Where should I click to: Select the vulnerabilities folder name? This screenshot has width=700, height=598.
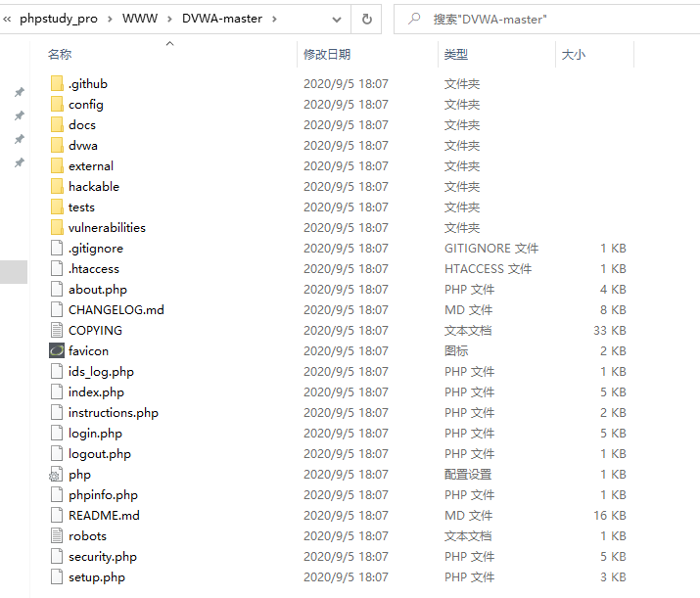pyautogui.click(x=107, y=228)
